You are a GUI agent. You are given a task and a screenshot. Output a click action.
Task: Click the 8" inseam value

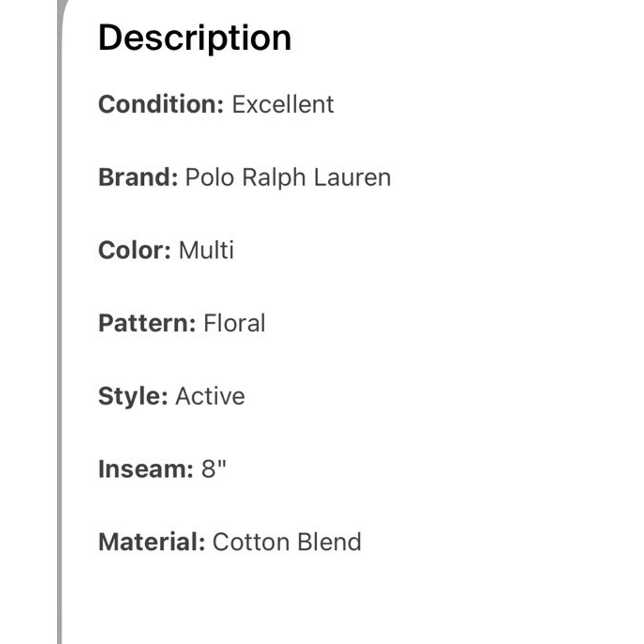(214, 469)
